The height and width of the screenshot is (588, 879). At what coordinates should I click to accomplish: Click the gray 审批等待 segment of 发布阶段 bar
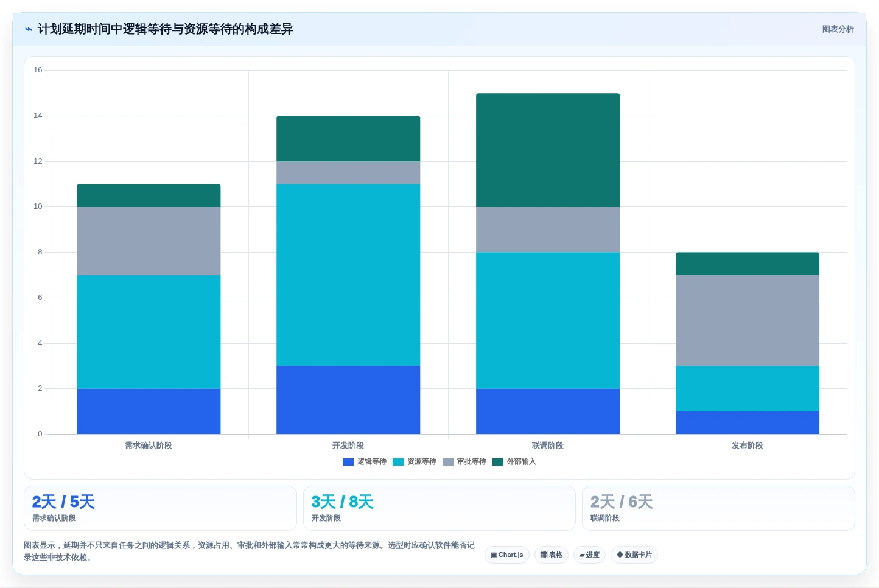click(748, 321)
